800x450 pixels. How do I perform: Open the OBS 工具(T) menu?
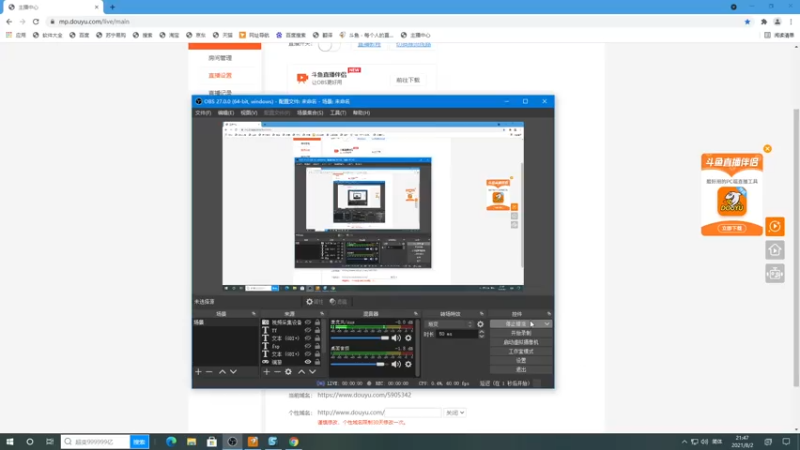click(x=338, y=113)
